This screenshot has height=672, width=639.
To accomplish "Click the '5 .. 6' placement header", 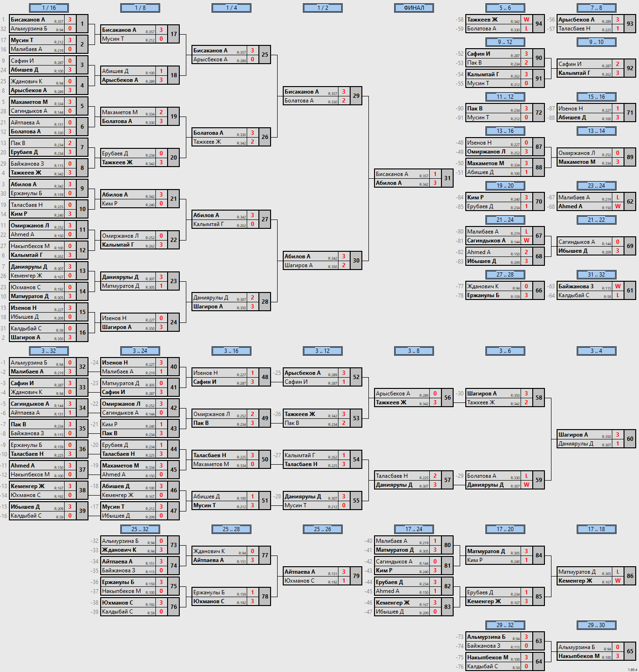I will (505, 7).
